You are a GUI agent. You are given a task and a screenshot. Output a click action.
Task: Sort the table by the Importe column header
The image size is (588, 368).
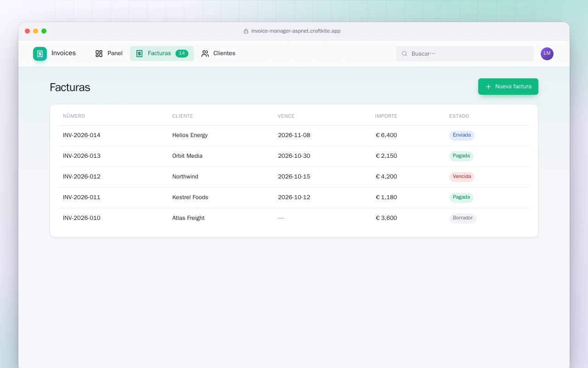[386, 116]
